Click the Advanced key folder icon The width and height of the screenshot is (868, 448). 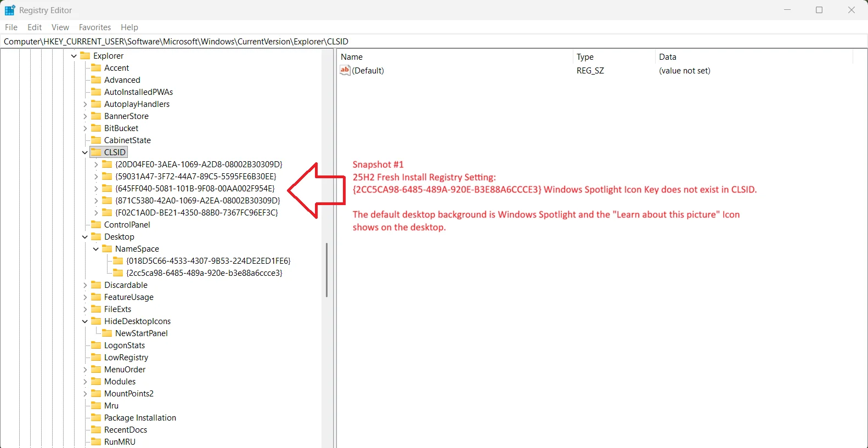click(x=96, y=80)
